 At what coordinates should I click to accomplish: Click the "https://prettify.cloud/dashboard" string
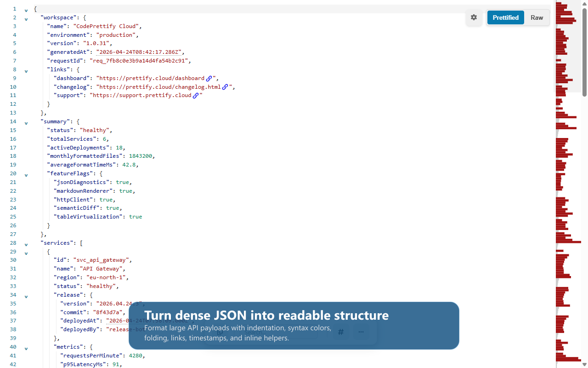[x=150, y=78]
